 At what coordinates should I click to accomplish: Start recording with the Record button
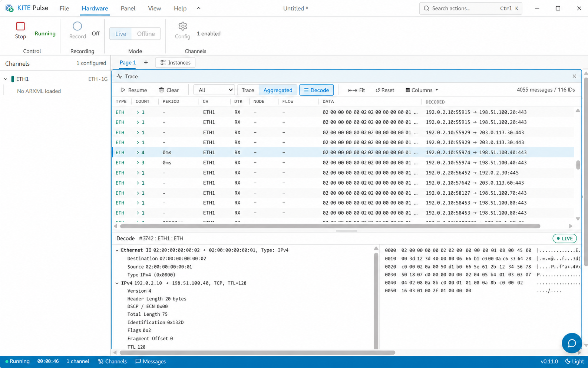click(x=77, y=30)
